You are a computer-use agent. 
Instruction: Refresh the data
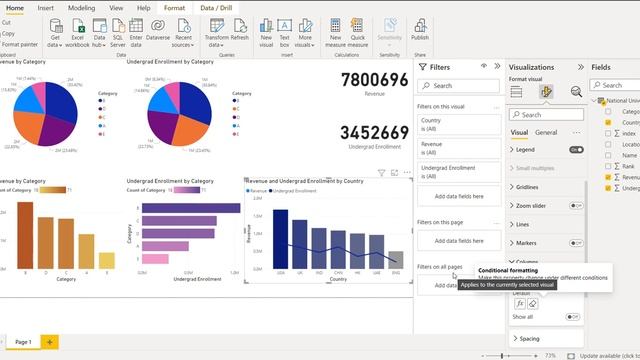point(240,30)
